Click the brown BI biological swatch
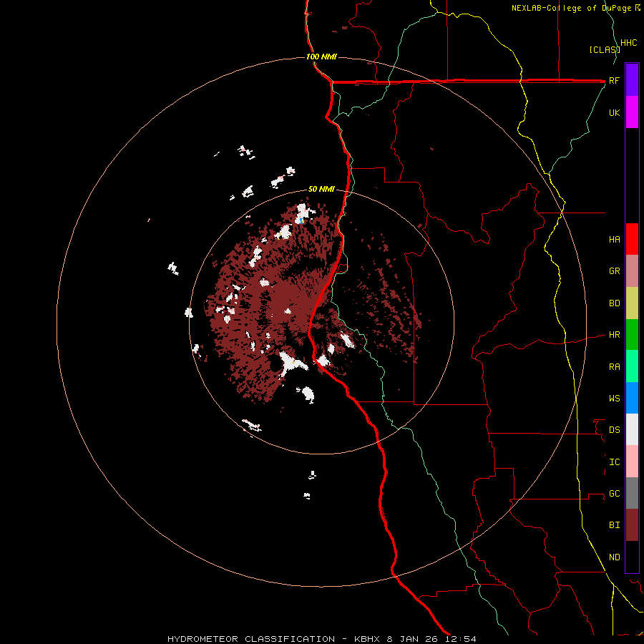 pyautogui.click(x=632, y=525)
